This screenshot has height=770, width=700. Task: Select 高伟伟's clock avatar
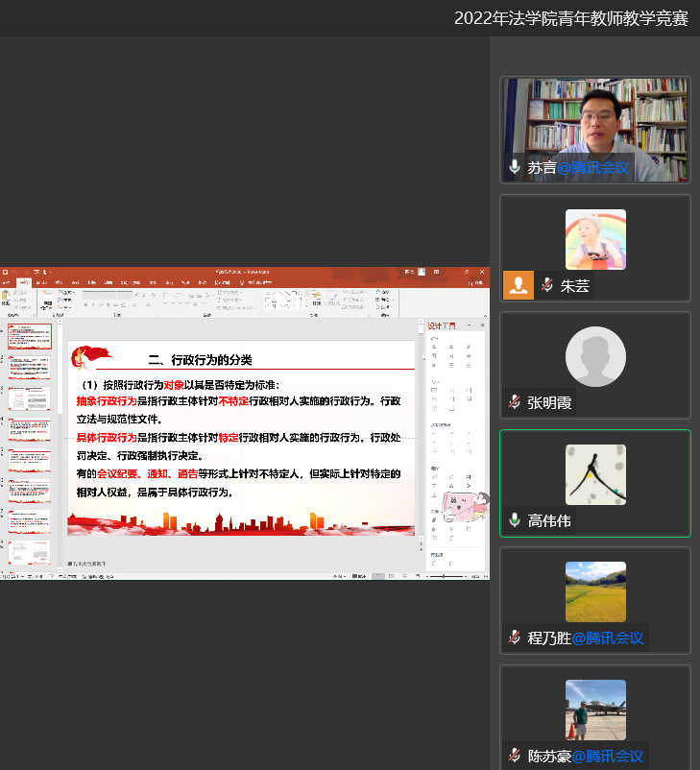(594, 474)
